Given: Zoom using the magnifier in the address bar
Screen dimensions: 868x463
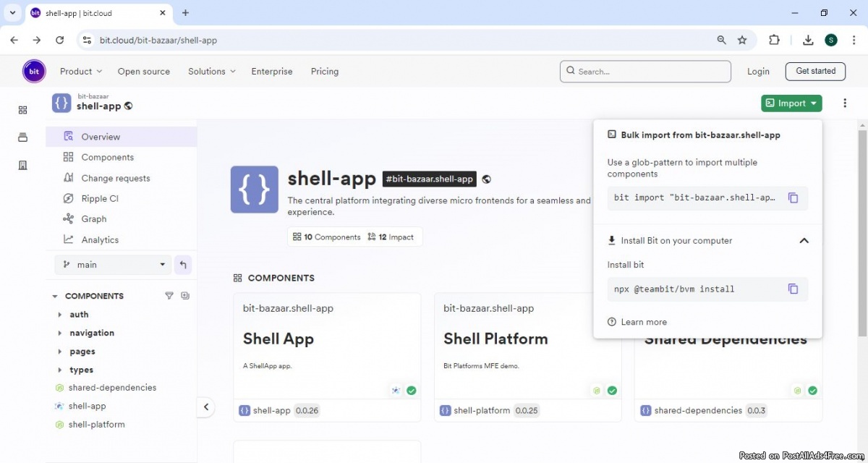Looking at the screenshot, I should [721, 41].
